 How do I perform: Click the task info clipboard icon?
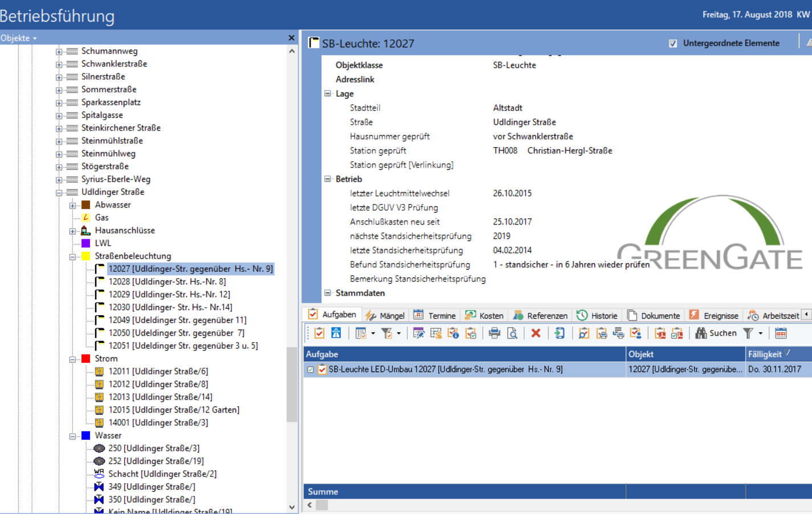(454, 333)
